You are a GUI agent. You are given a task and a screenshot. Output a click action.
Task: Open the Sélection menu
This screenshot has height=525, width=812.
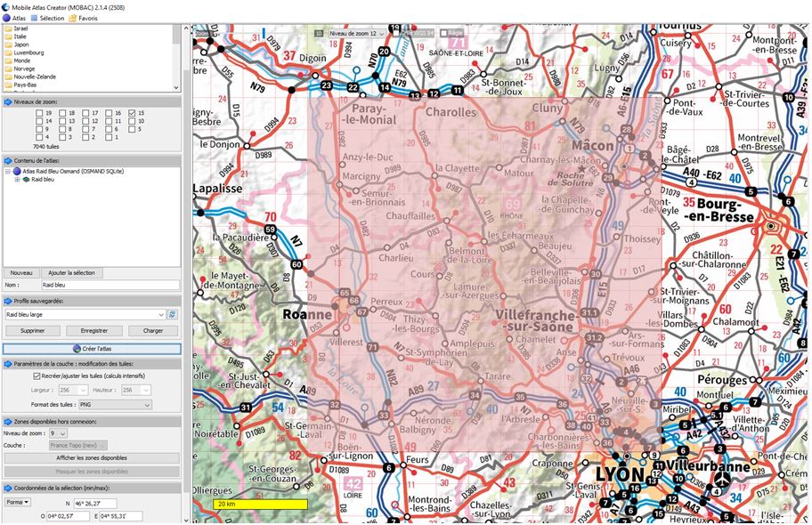[x=52, y=19]
